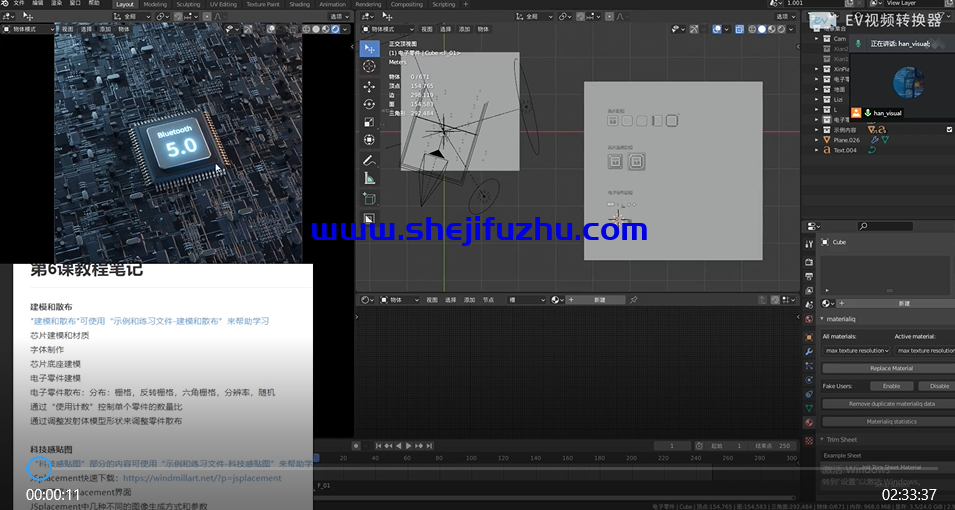Jump to the timeline end with the last playback button
This screenshot has width=955, height=510.
coord(429,446)
